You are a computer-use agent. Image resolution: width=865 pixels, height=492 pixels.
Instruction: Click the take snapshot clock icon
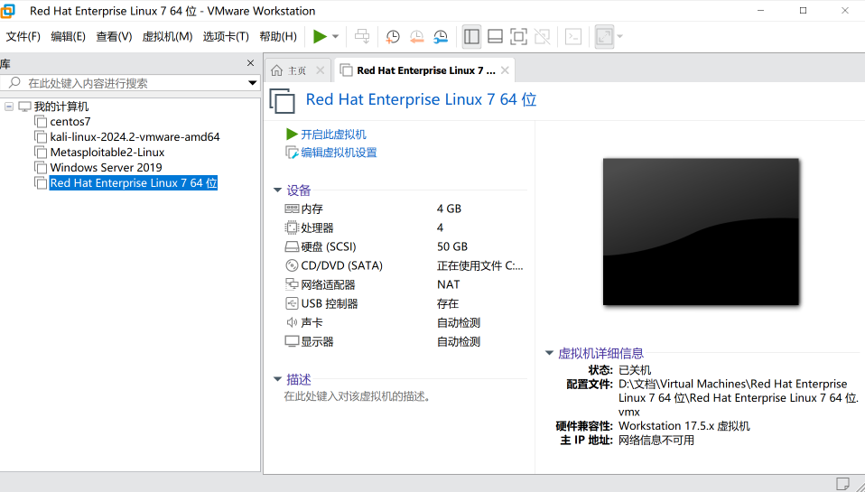392,36
